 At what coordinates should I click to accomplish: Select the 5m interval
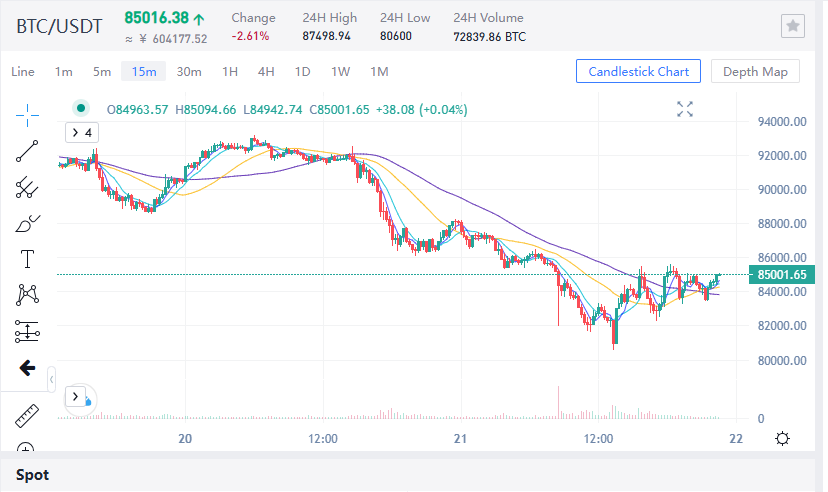(x=102, y=71)
